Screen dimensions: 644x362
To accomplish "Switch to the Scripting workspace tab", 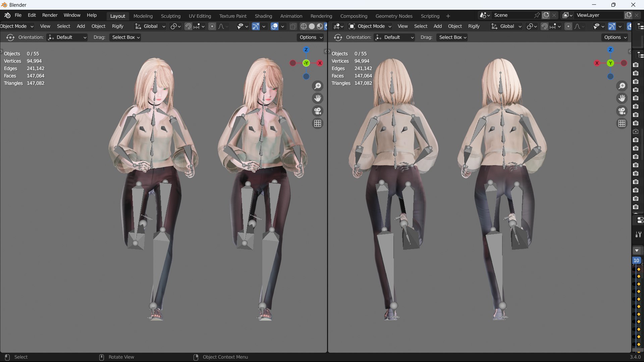I will click(x=430, y=16).
